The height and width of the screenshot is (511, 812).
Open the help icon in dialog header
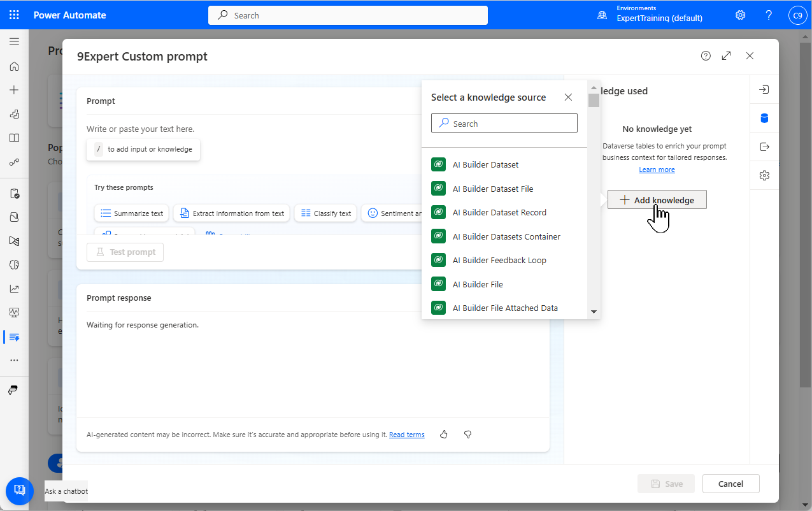click(706, 56)
